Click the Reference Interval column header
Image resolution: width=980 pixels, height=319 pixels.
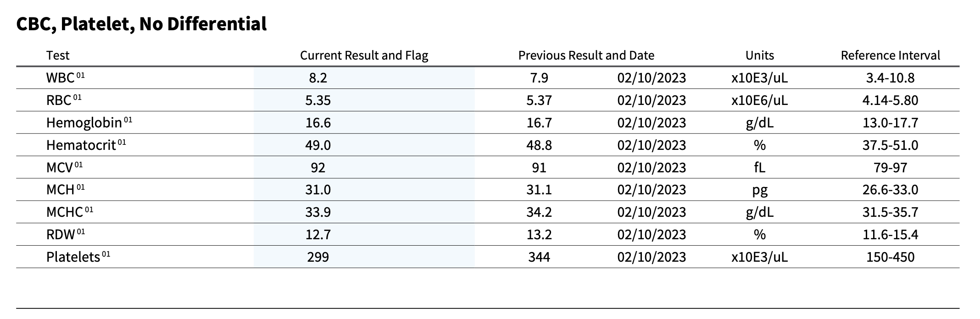(891, 55)
